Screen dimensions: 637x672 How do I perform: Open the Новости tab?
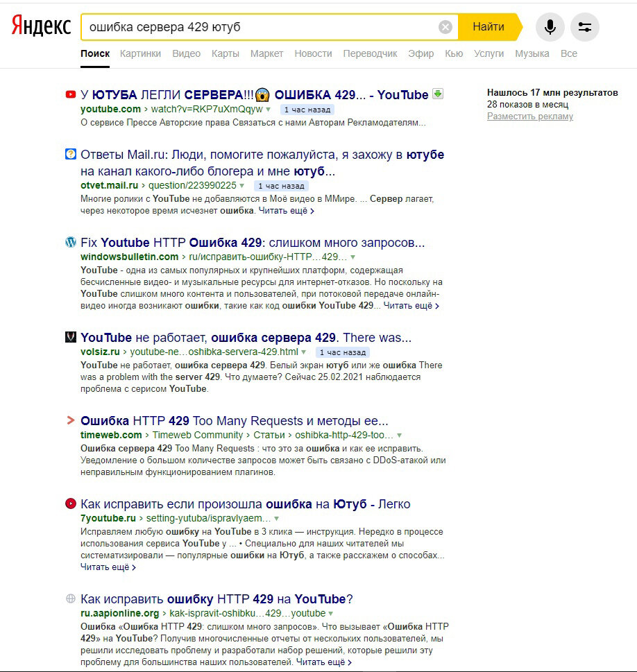[x=313, y=53]
